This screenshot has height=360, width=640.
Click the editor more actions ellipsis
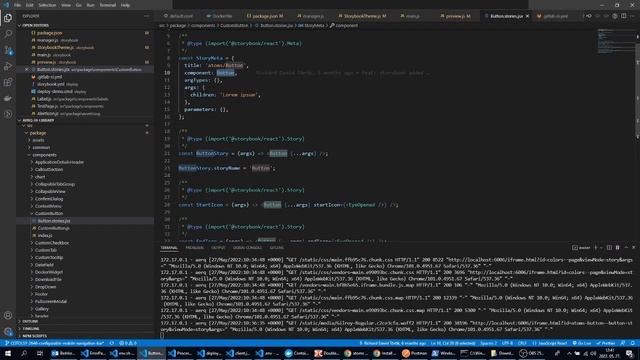point(633,16)
